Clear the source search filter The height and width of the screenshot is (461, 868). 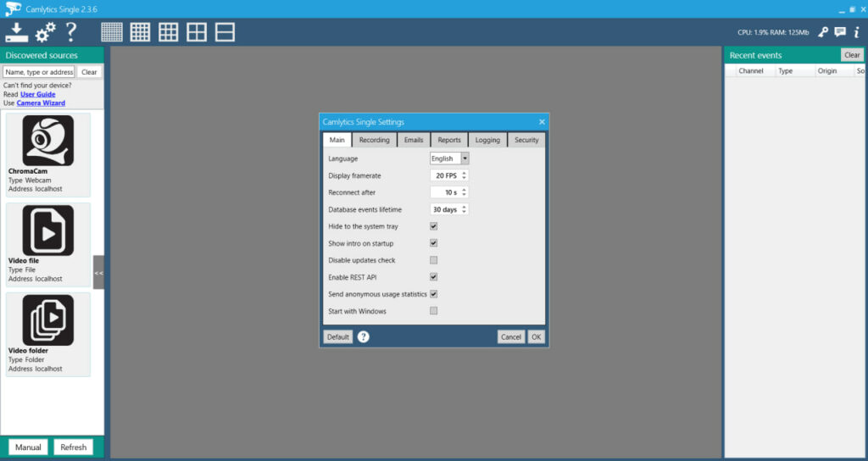point(89,72)
